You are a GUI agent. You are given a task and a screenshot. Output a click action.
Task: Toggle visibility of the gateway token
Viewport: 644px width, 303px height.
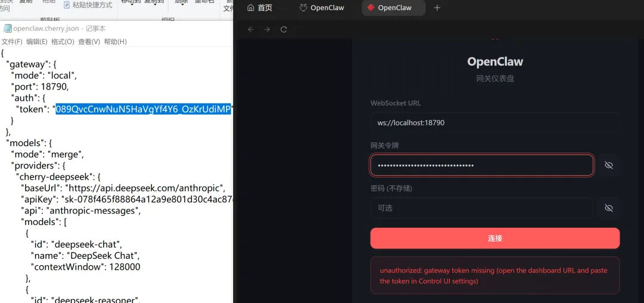609,165
